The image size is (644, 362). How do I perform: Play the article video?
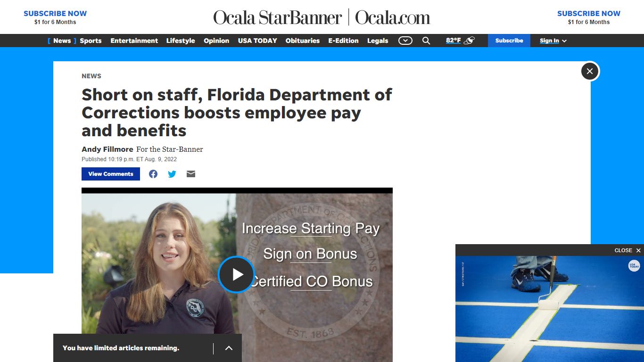click(236, 274)
